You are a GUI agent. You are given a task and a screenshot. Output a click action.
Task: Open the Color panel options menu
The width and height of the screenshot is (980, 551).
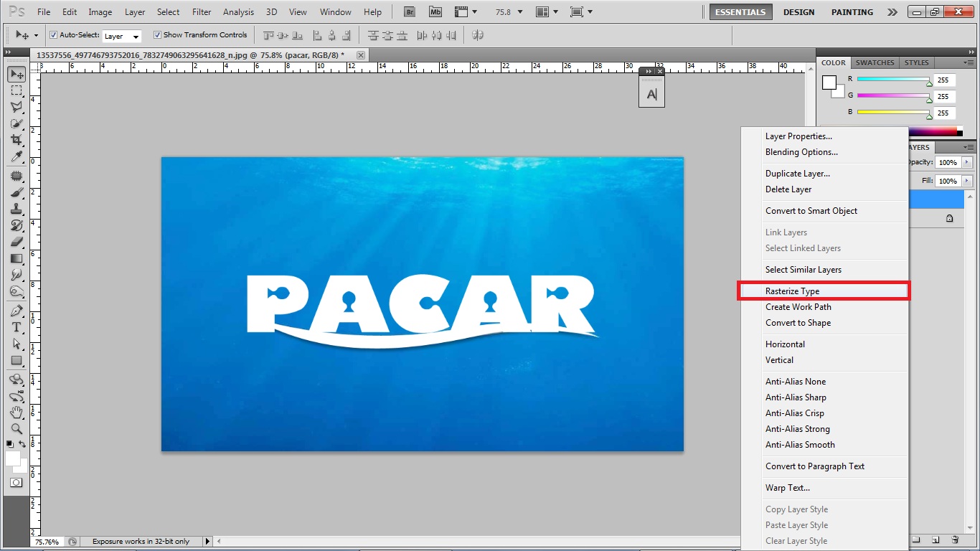969,62
